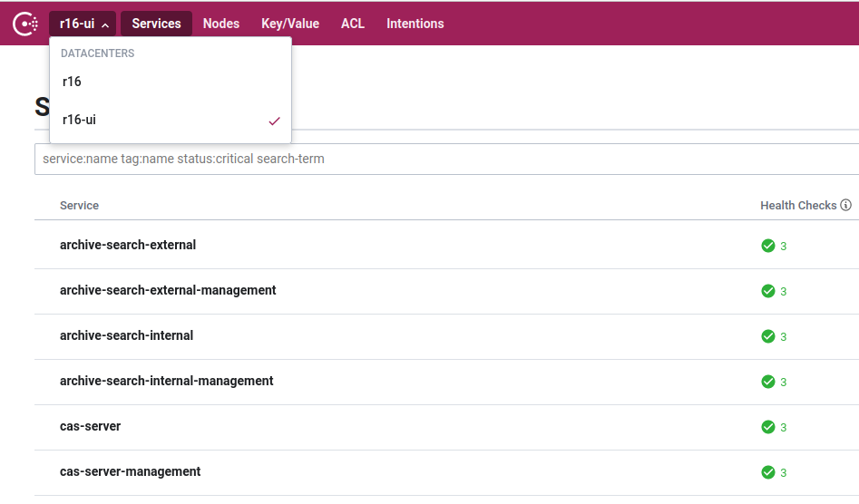This screenshot has width=859, height=504.
Task: Select the r16 datacenter option
Action: click(73, 82)
